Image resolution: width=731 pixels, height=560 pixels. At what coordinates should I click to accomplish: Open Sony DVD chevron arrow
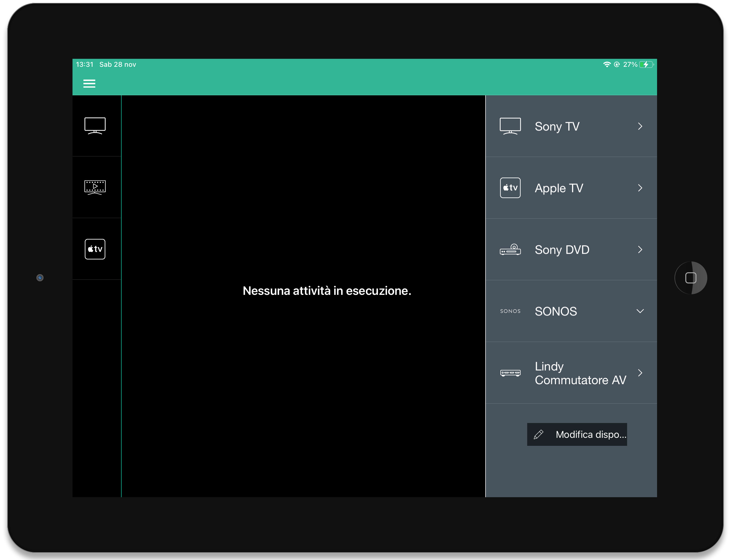coord(640,249)
